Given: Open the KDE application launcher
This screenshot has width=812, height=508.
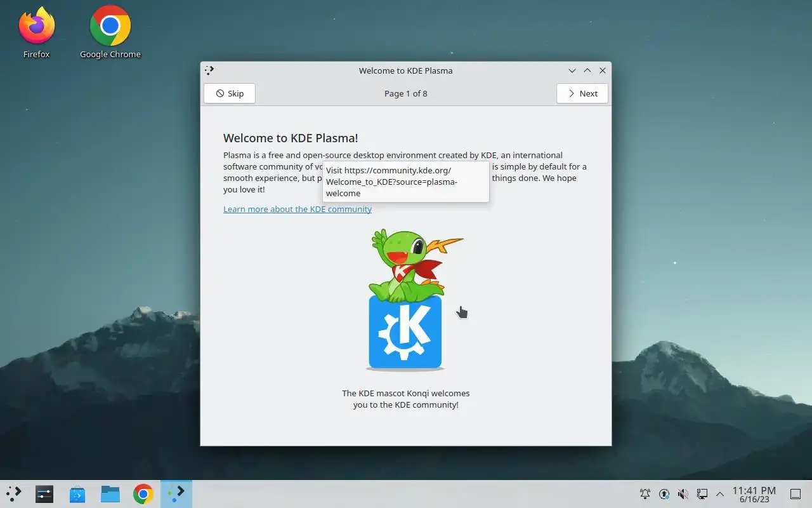Looking at the screenshot, I should coord(14,494).
